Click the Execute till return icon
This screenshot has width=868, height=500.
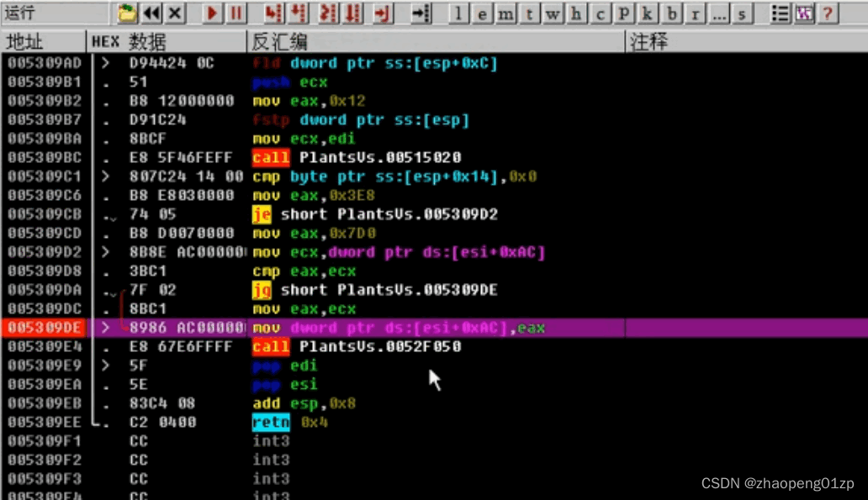click(382, 13)
